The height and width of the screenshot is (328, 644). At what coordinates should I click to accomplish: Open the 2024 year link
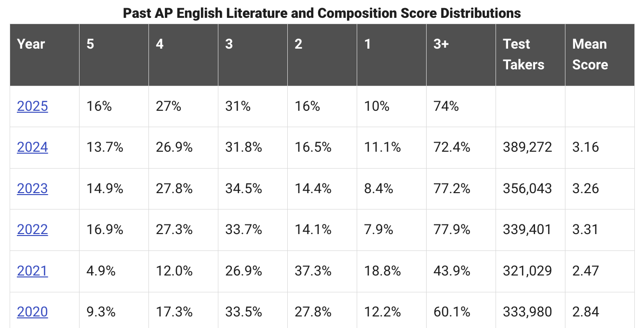[32, 147]
